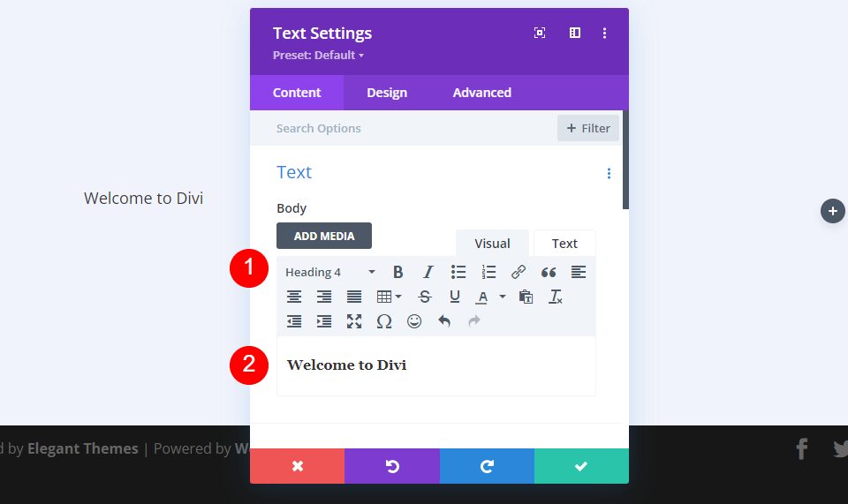Click inside the body text editor area
The width and height of the screenshot is (848, 504).
click(435, 365)
